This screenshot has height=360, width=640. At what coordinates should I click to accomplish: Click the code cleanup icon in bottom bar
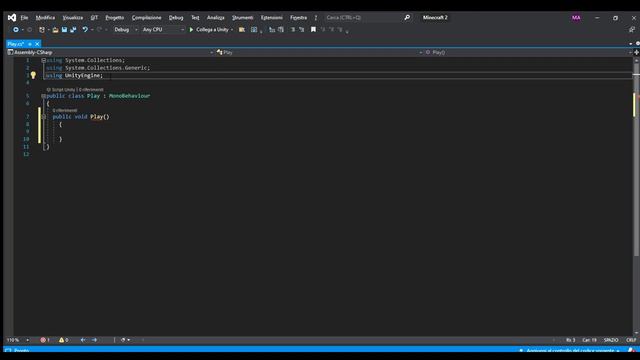tap(123, 340)
